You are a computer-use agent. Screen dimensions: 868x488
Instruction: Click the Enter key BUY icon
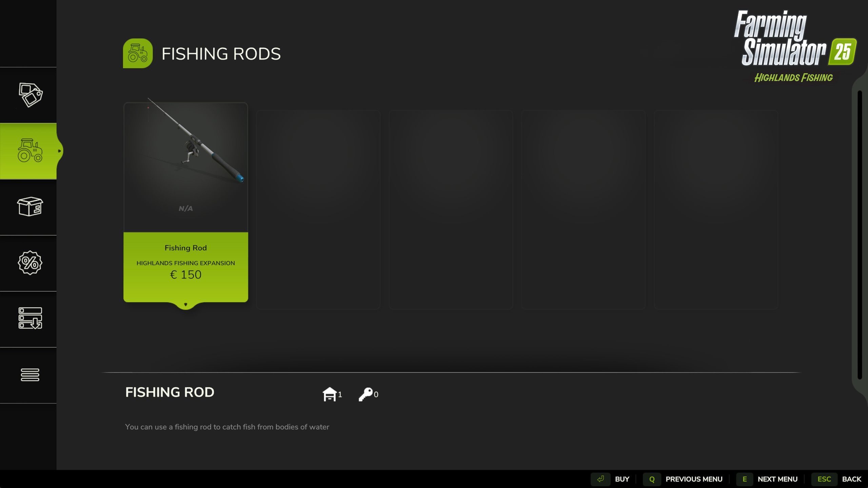point(600,479)
